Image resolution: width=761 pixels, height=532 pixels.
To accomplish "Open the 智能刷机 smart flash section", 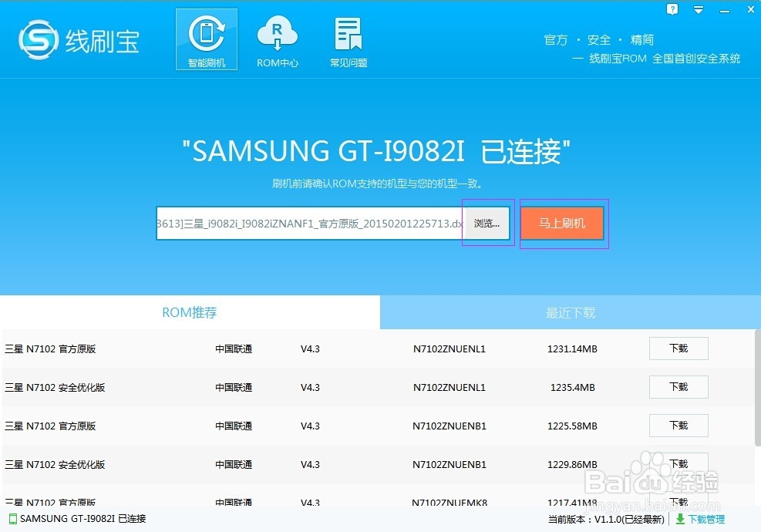I will (207, 39).
